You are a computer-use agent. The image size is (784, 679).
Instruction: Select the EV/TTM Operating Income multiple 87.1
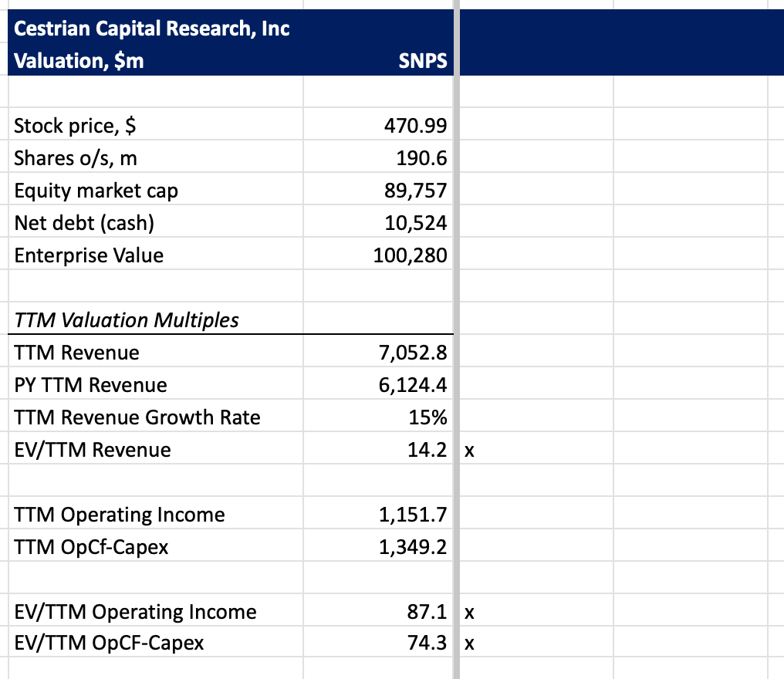427,612
